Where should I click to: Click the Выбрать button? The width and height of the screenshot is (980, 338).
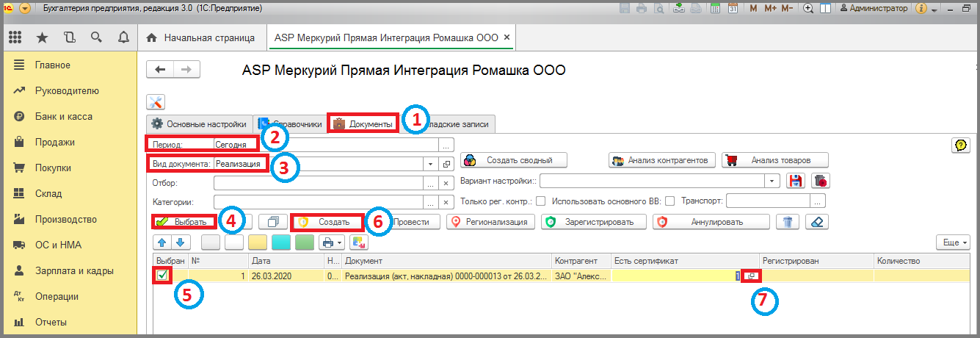[185, 222]
